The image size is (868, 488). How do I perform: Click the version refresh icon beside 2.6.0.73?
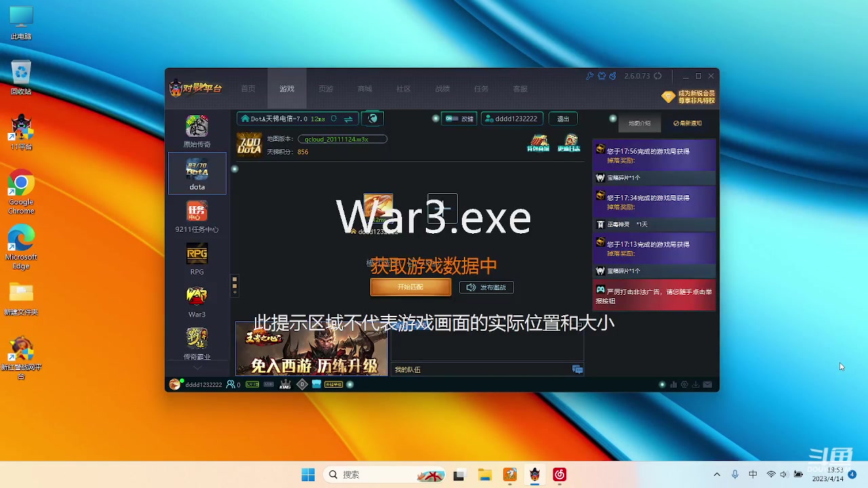(657, 76)
